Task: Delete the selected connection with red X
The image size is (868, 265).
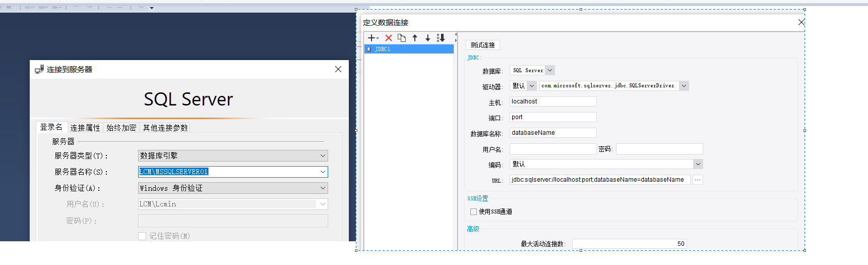Action: click(389, 38)
